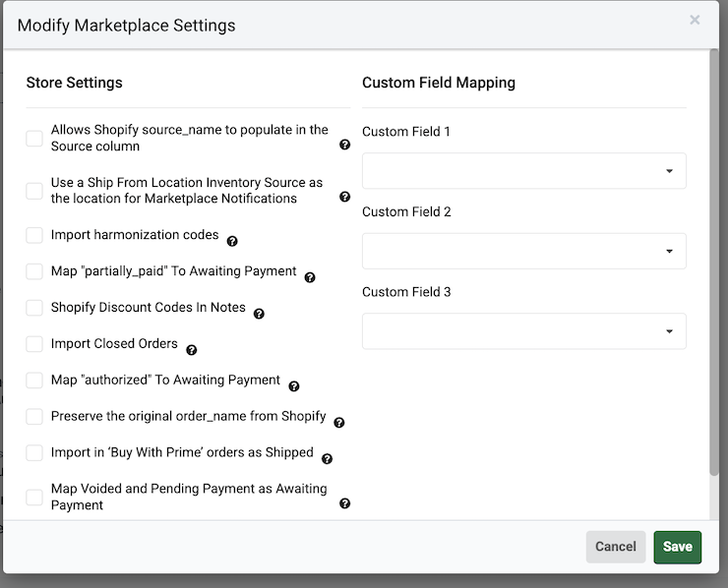
Task: Click help icon beside Import Closed Orders
Action: tap(192, 350)
